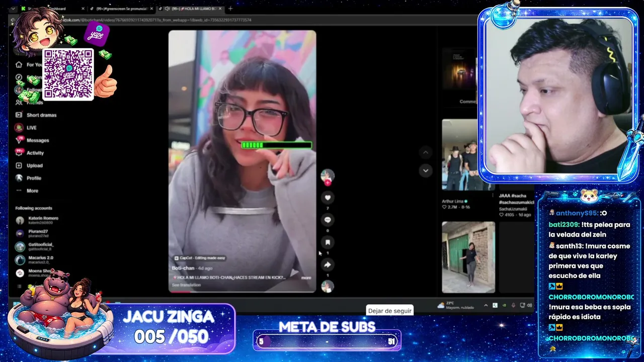
Task: Click chat username 'anthonyS95' in stream chat
Action: click(x=577, y=213)
